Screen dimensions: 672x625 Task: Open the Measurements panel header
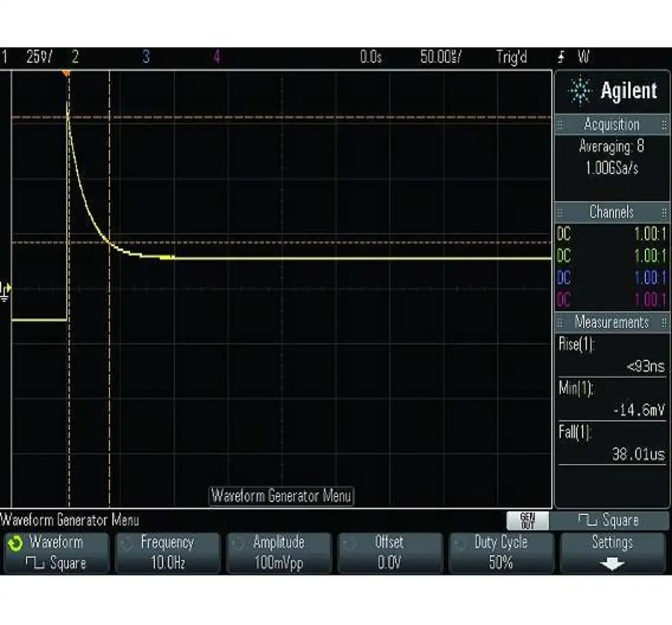click(612, 322)
